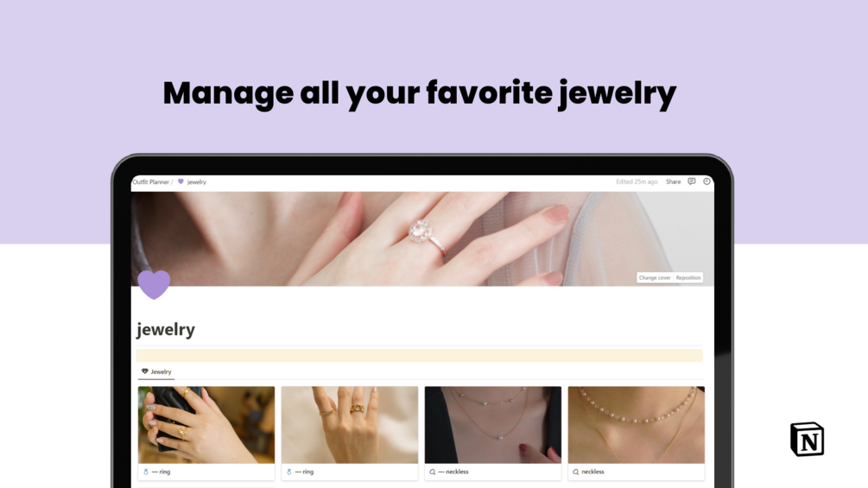
Task: Open the jewelry breadcrumb item
Action: point(197,181)
